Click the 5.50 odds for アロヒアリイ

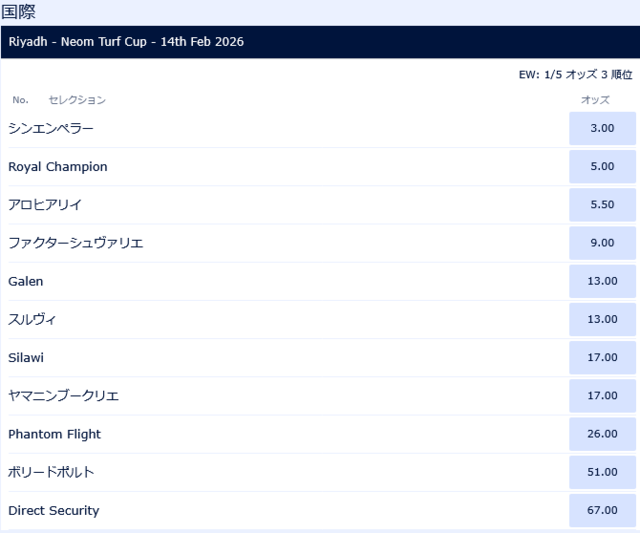(602, 205)
